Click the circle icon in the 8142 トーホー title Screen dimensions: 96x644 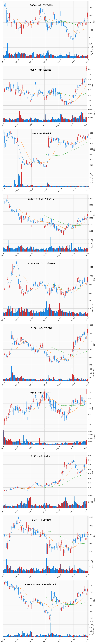[x=40, y=393]
